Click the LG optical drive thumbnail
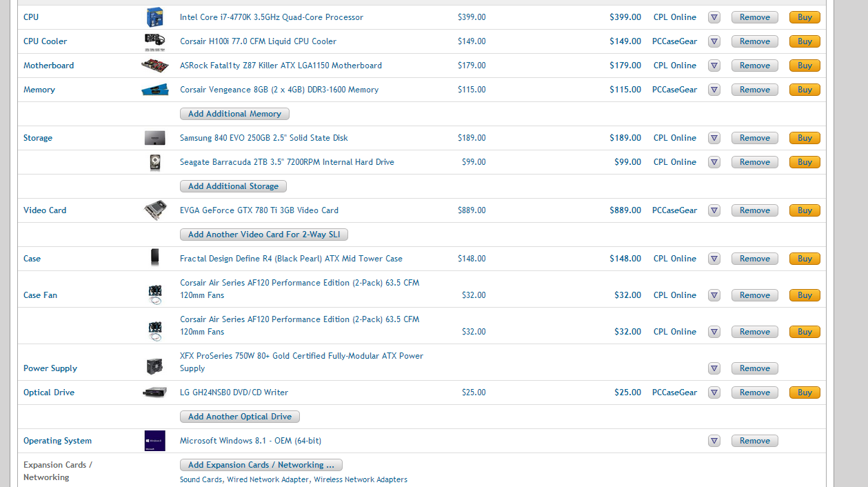 (154, 392)
